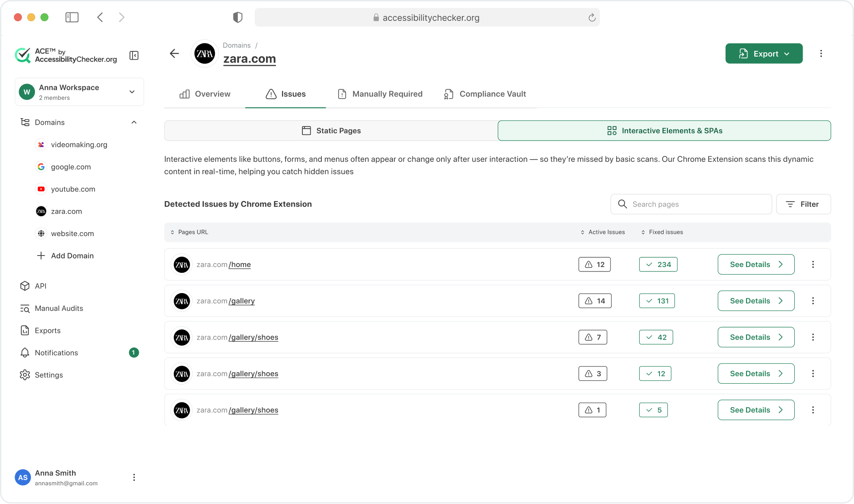Open Manual Audits in the sidebar
Image resolution: width=854 pixels, height=504 pixels.
[51, 308]
